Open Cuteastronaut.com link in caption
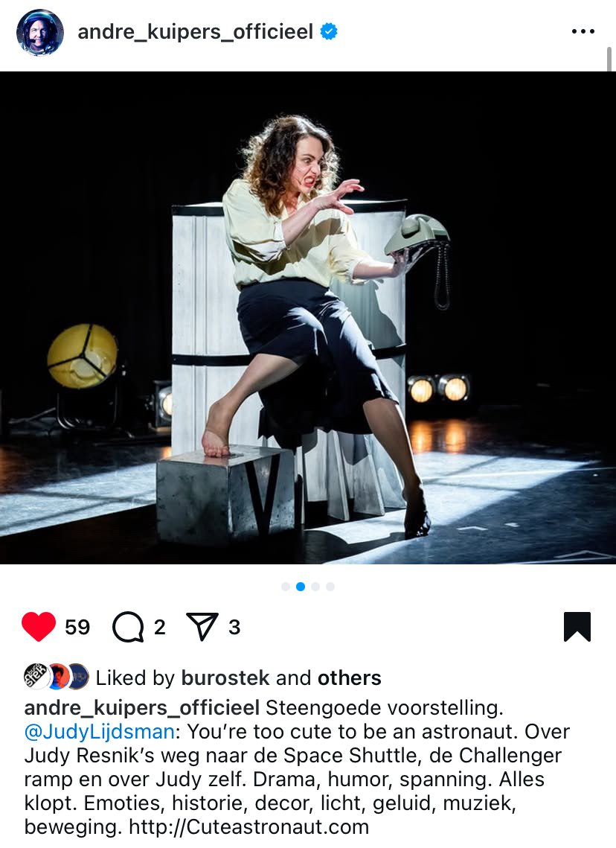 point(248,826)
